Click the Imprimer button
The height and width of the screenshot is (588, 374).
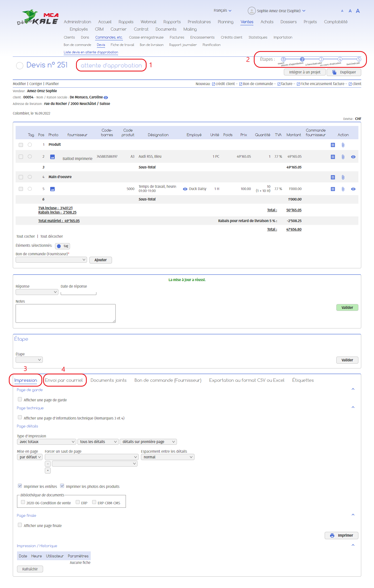pyautogui.click(x=341, y=535)
